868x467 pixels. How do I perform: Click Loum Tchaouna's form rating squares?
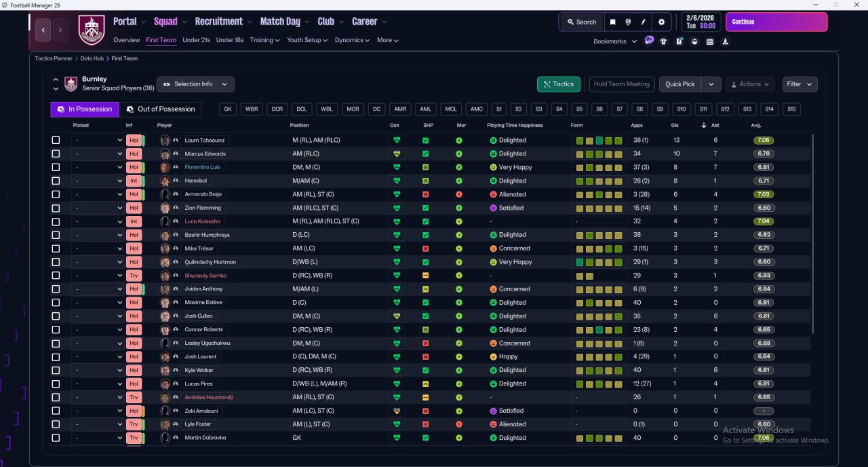tap(599, 141)
